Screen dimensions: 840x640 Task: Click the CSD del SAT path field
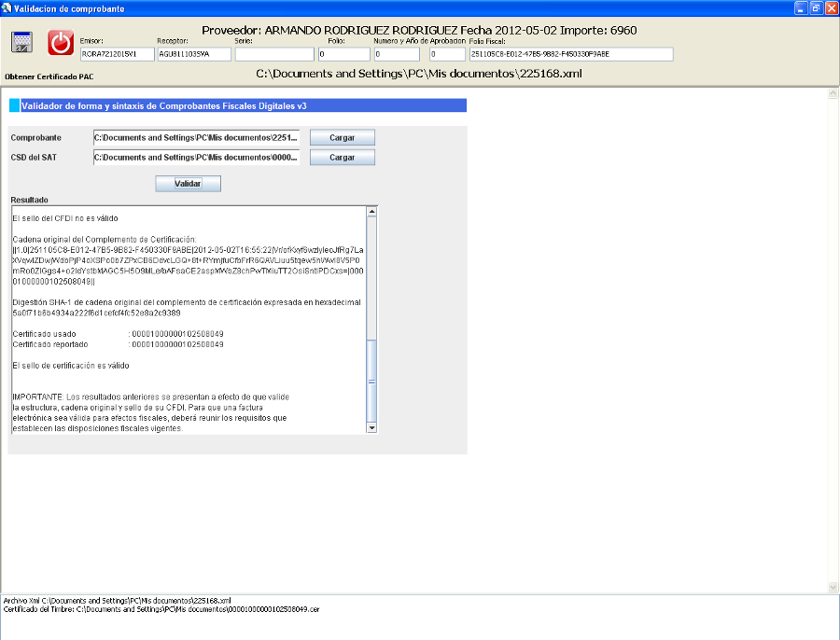point(196,158)
